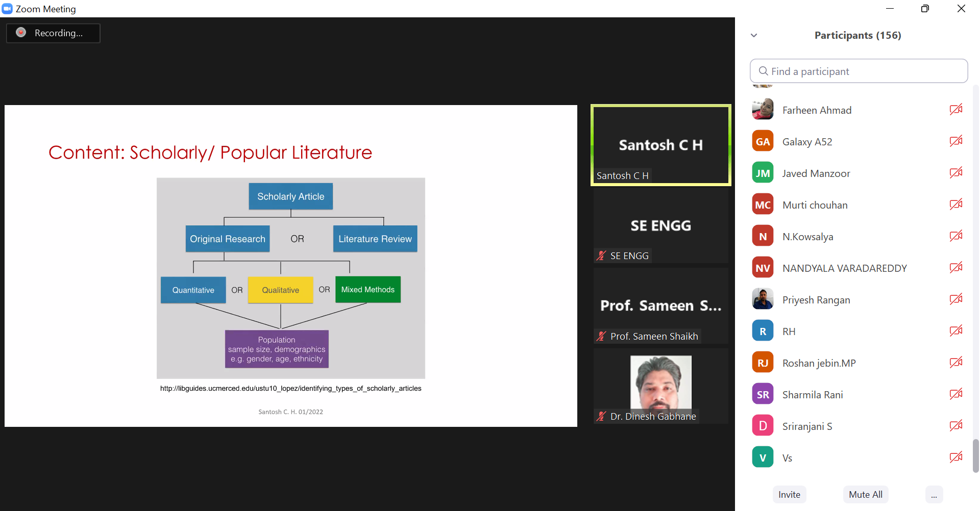Click Sriranjani S's D avatar

(x=763, y=426)
